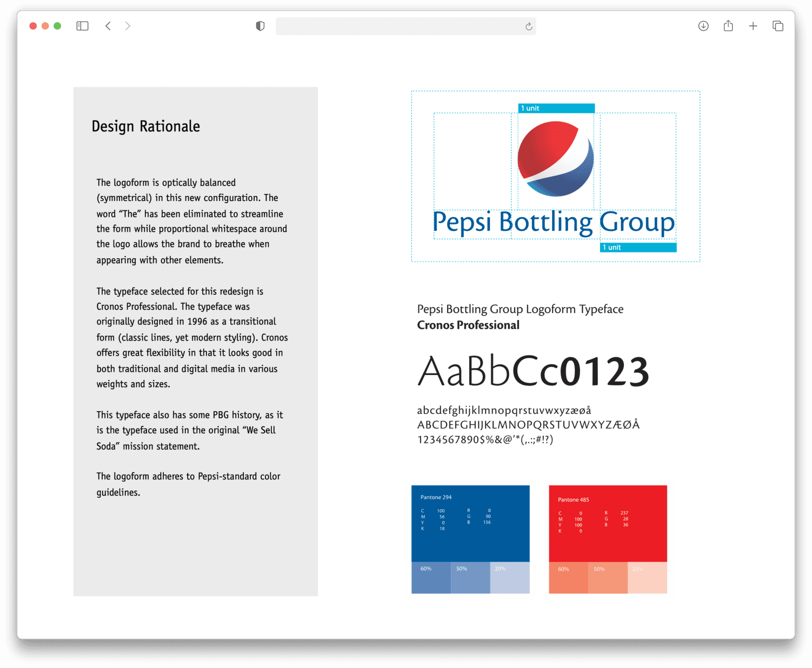Screen dimensions: 812x668
Task: Pick the 20% red tint swatch
Action: point(647,578)
